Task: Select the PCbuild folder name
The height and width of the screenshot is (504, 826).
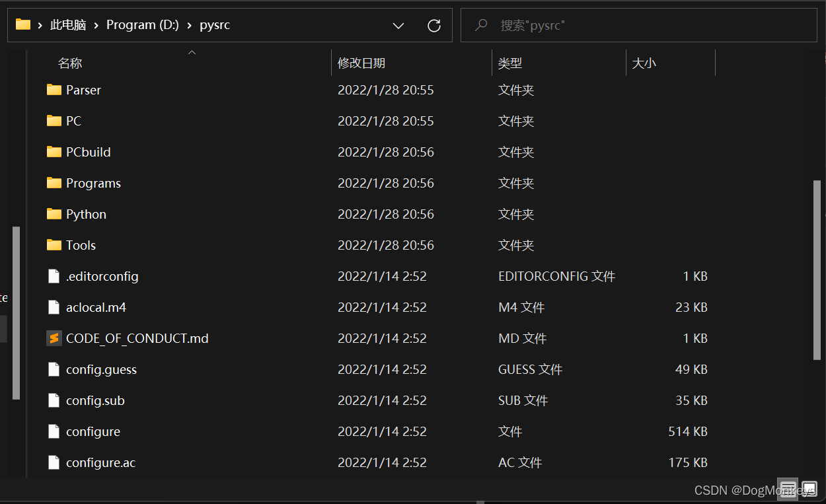Action: pyautogui.click(x=88, y=152)
